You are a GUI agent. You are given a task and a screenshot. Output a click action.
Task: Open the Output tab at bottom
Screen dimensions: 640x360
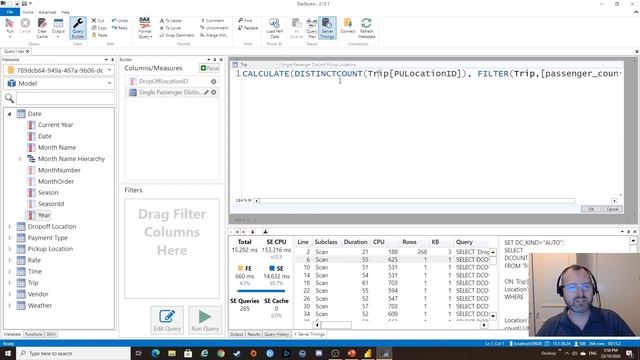click(236, 334)
